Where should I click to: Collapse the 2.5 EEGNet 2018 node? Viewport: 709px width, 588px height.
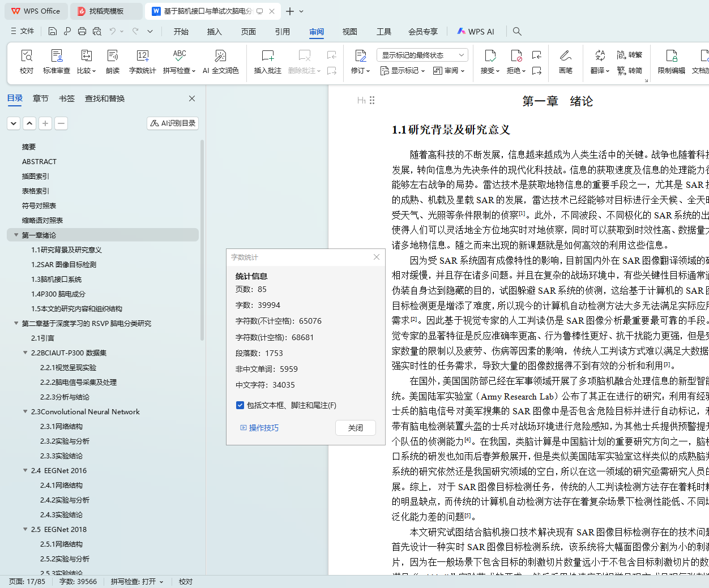pos(25,529)
